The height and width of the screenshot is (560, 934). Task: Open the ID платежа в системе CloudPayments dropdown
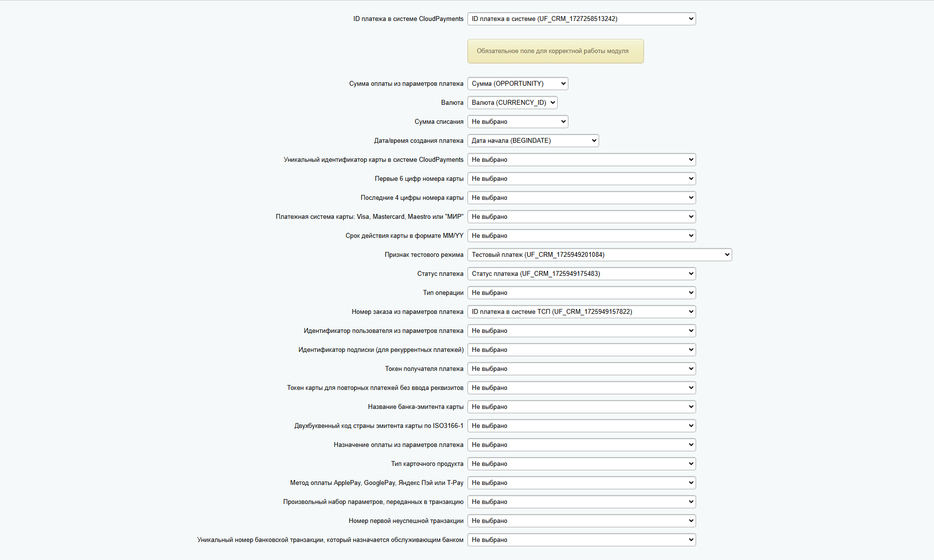[x=581, y=19]
